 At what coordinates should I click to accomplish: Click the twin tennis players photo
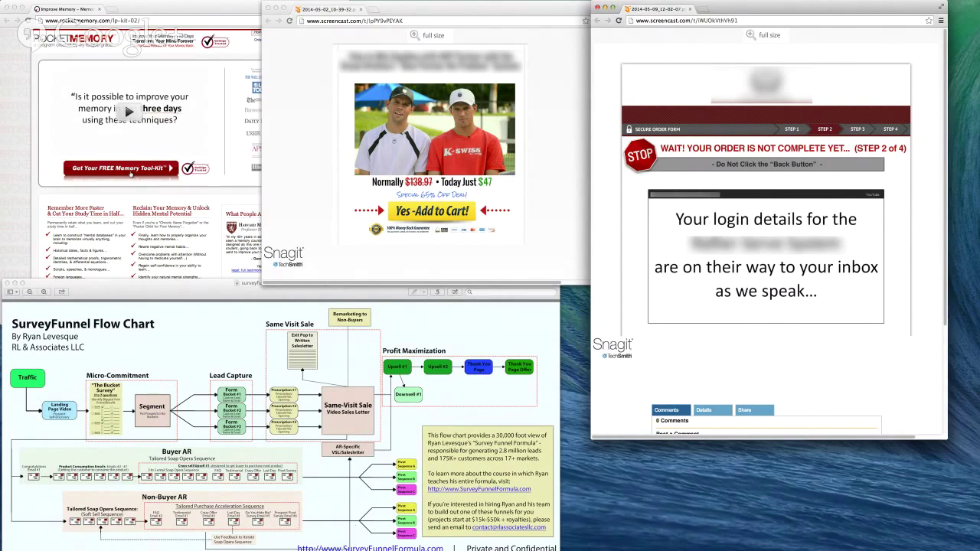click(x=435, y=129)
